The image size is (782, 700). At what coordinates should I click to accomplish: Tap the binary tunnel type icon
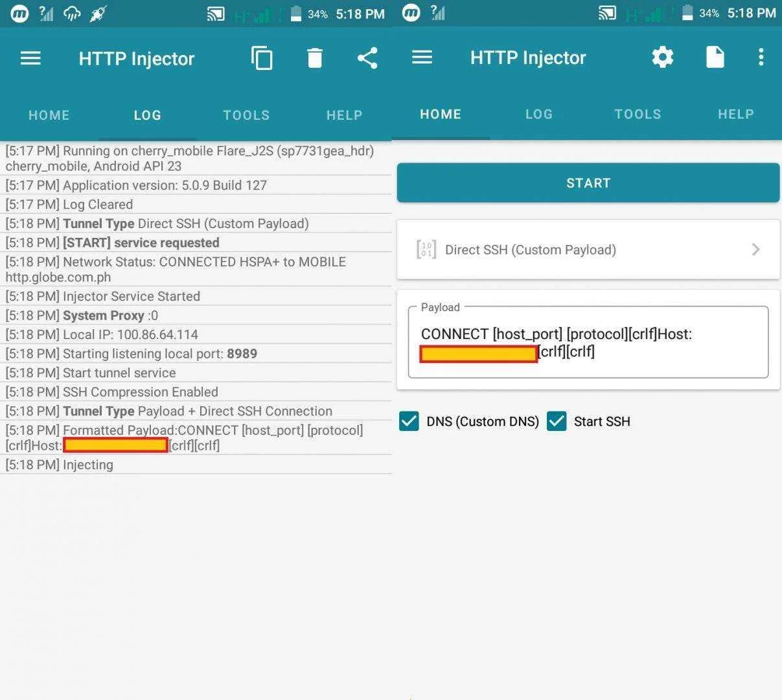pyautogui.click(x=426, y=250)
